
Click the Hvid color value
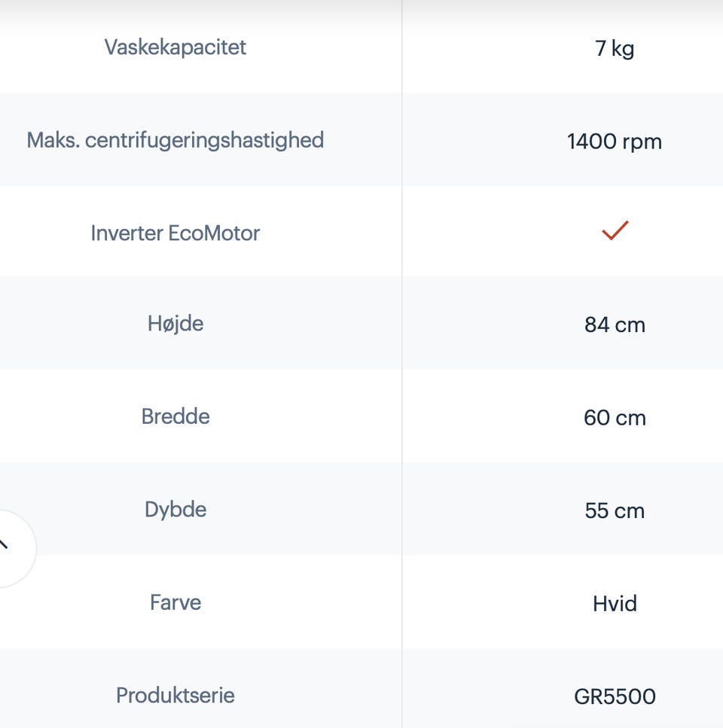click(x=615, y=604)
